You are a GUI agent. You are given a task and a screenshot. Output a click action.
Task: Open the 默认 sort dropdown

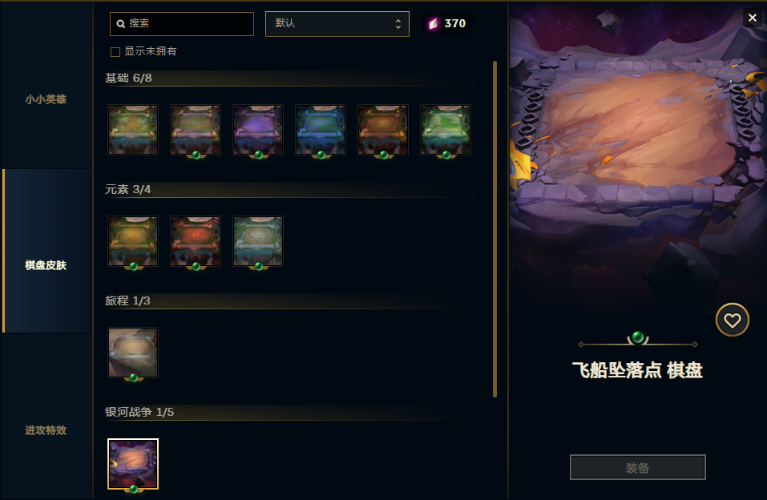337,23
